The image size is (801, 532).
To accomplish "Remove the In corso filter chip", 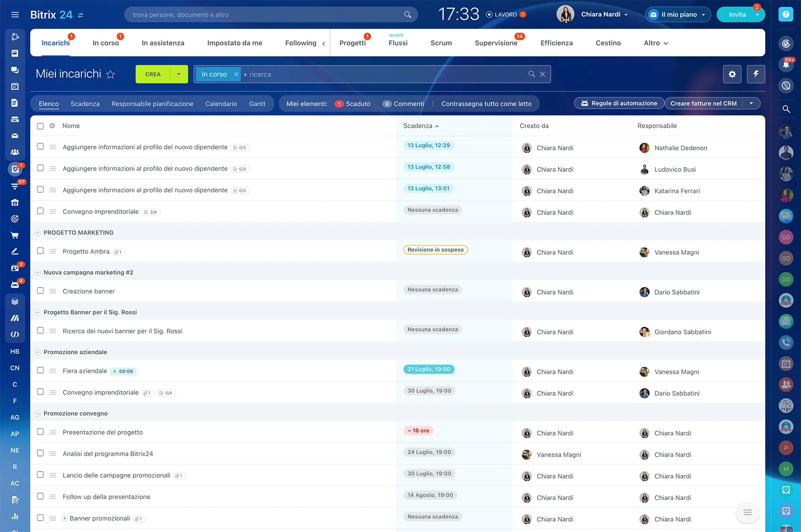I will click(236, 74).
